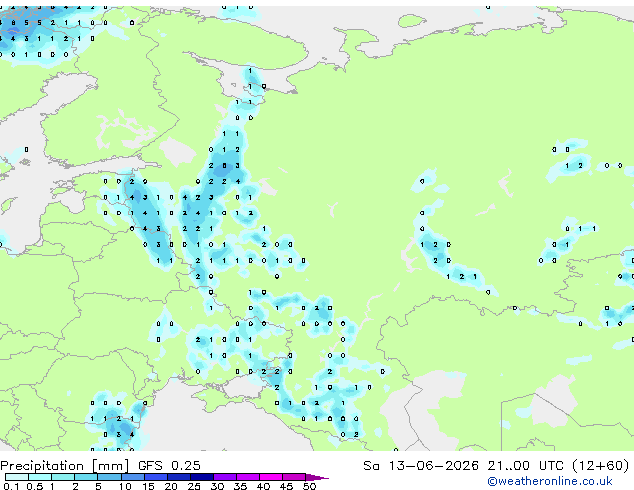The width and height of the screenshot is (634, 490).
Task: Click the 45–50 mm legend swatch
Action: point(294,477)
